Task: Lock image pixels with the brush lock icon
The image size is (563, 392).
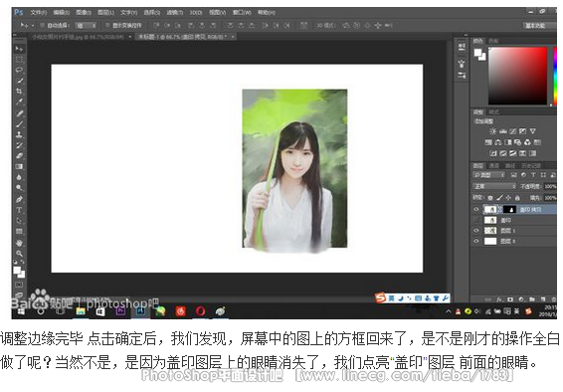Action: [x=499, y=198]
